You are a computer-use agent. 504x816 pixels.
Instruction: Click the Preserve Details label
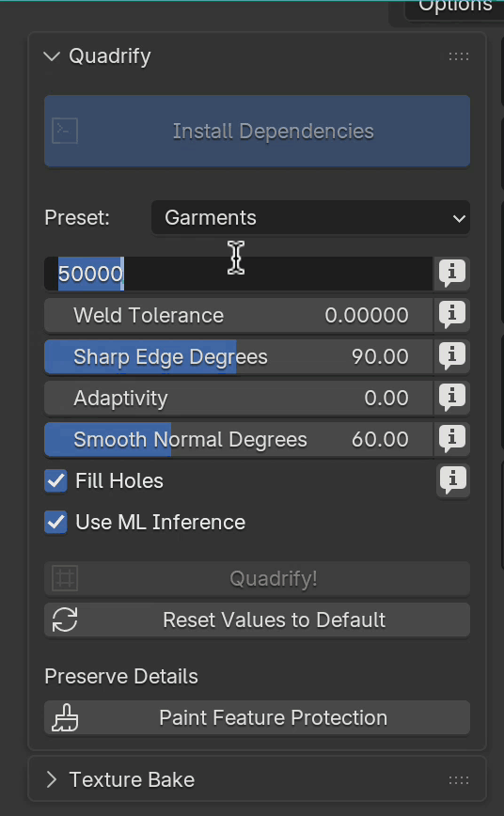coord(121,677)
